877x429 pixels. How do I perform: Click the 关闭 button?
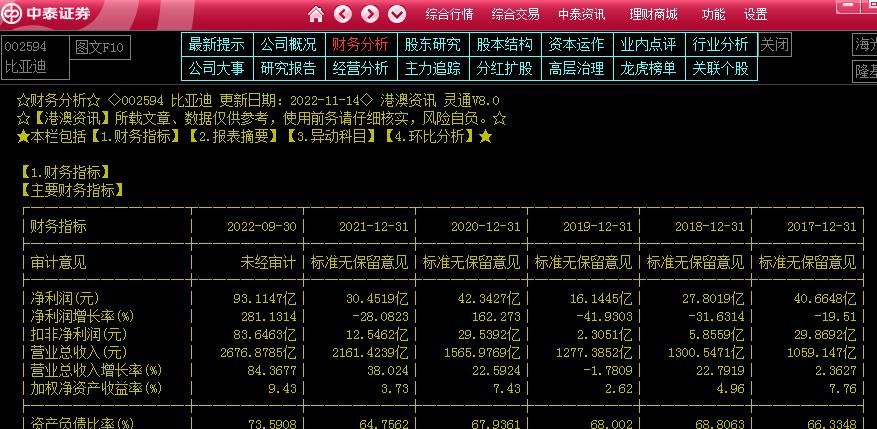tap(775, 44)
